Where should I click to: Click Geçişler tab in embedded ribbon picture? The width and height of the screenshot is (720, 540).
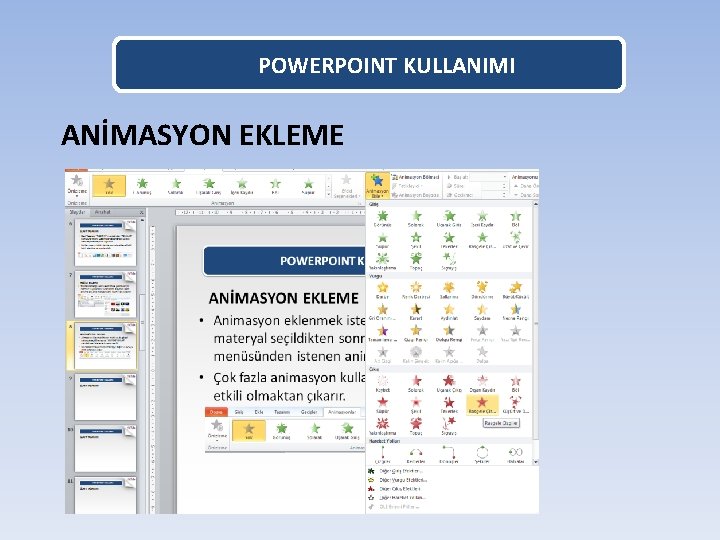[309, 412]
